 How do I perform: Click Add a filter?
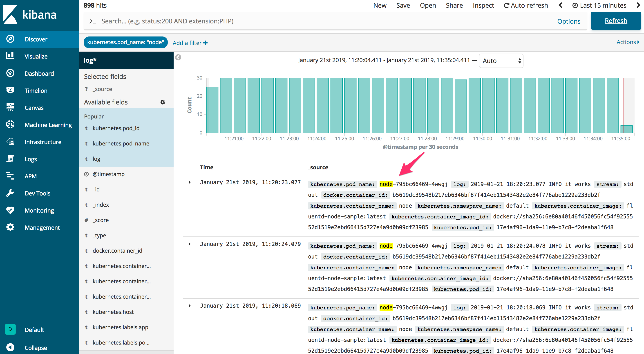(190, 43)
